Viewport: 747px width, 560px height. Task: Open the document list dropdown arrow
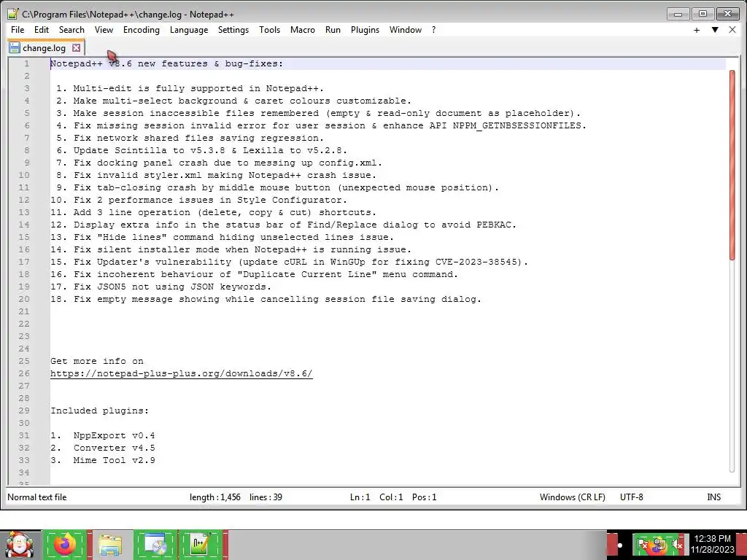[x=715, y=29]
